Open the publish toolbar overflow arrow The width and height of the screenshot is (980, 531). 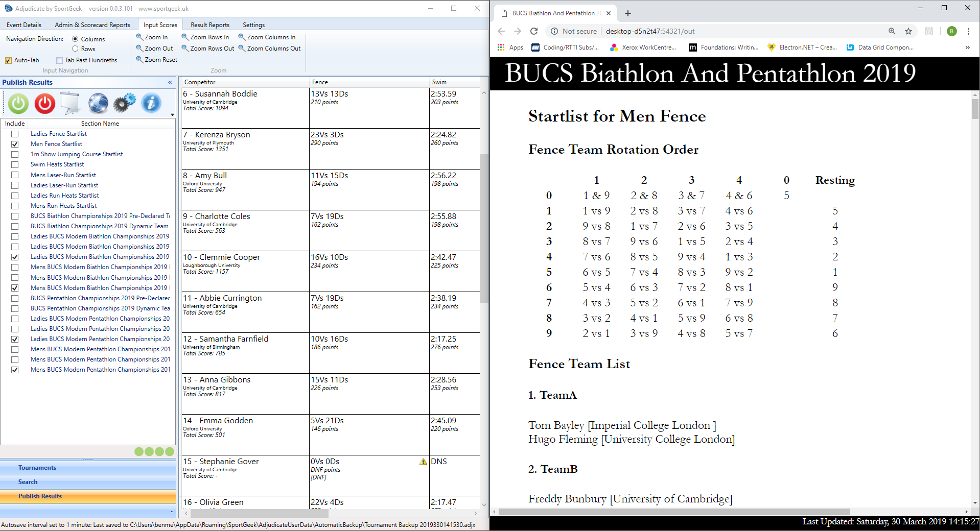pos(173,115)
